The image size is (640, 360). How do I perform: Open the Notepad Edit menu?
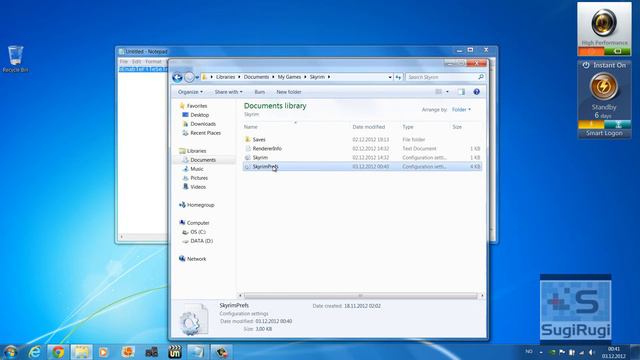click(x=137, y=62)
